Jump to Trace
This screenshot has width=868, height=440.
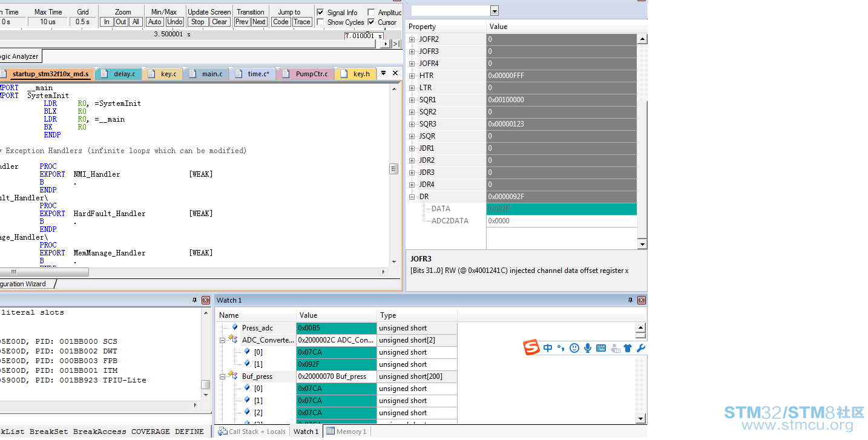[x=302, y=22]
